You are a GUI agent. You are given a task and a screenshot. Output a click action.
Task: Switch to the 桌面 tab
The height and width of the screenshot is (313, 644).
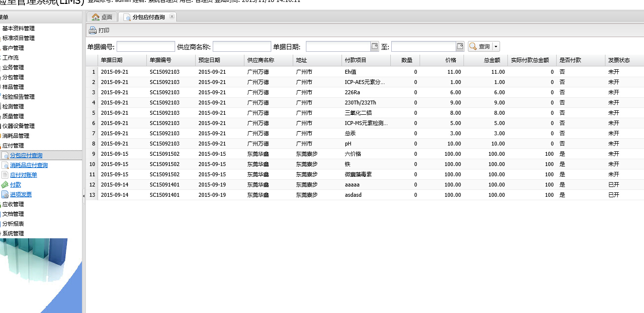click(x=102, y=17)
